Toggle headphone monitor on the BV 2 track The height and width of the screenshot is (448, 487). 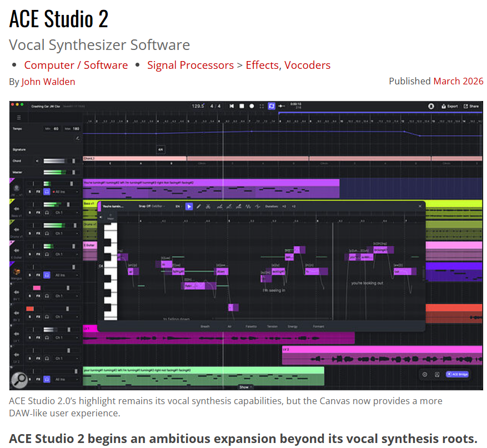(x=47, y=316)
